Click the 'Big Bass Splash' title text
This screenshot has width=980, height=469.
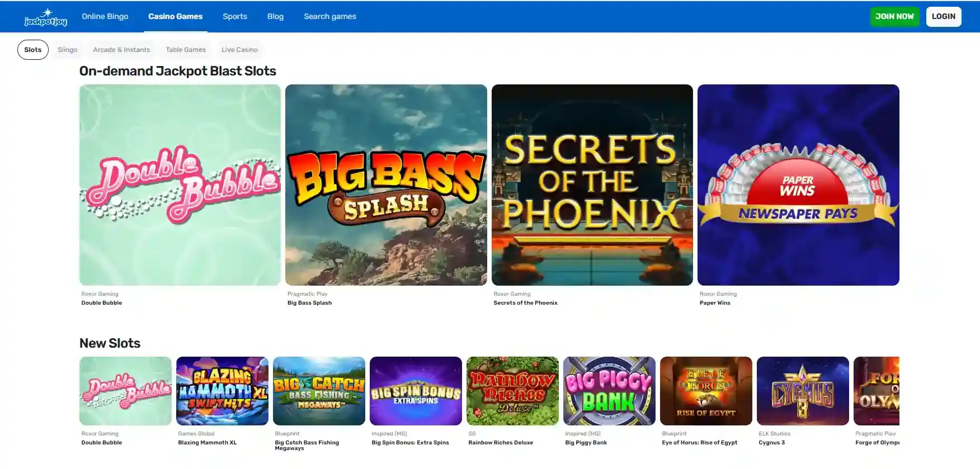(309, 303)
